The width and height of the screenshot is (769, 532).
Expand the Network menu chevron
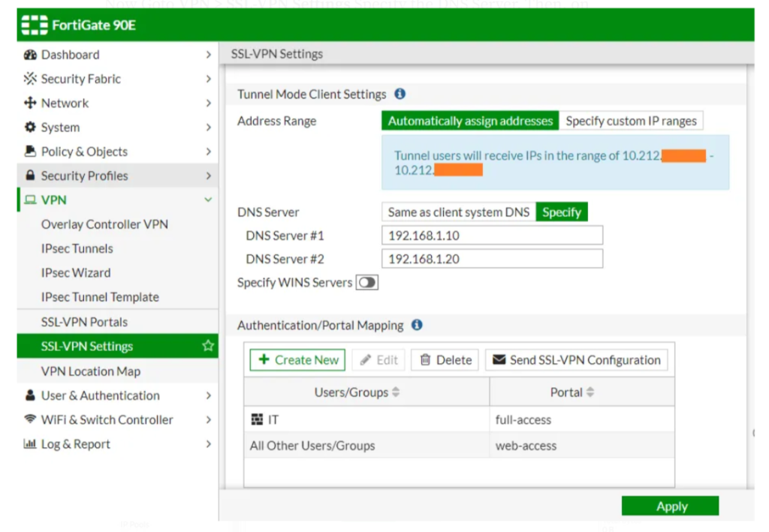coord(209,103)
